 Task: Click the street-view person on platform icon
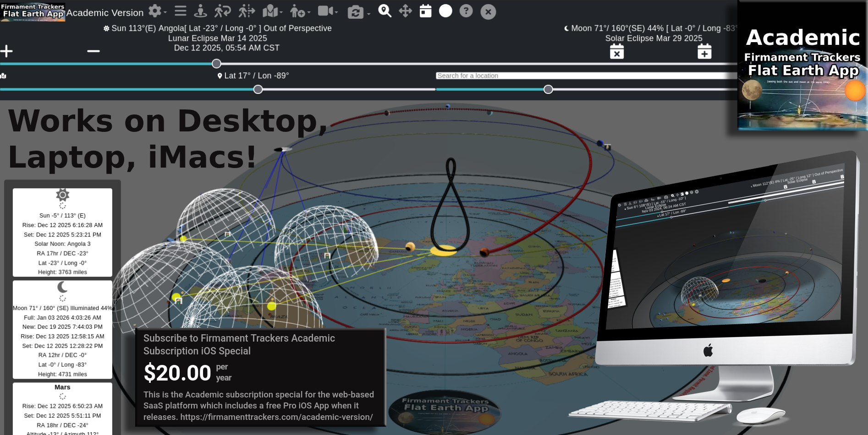click(200, 11)
